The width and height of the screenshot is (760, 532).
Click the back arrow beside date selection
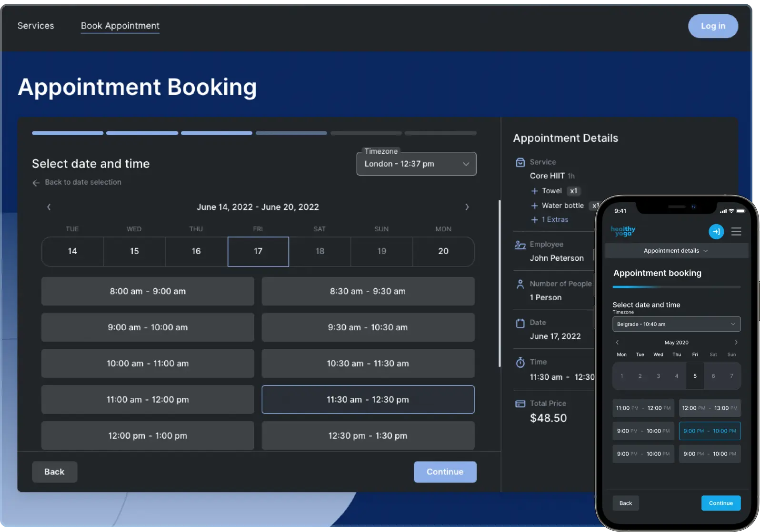[x=36, y=183]
